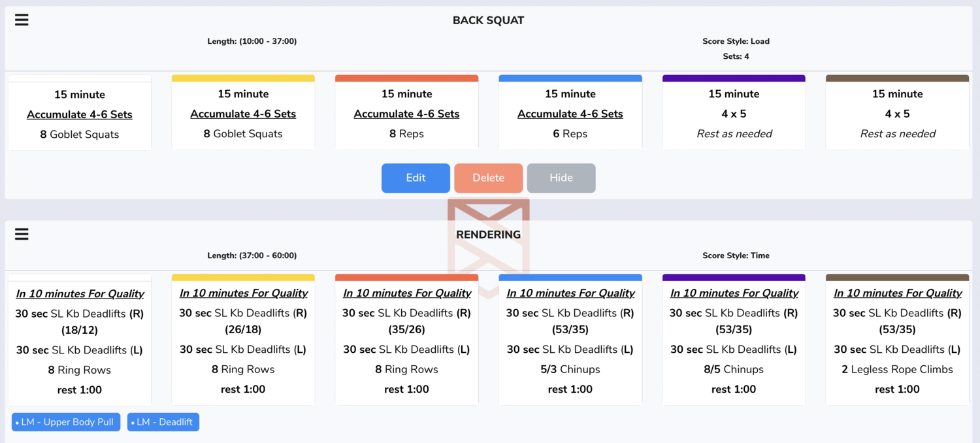
Task: Click 15 minute in the purple Back Squat card
Action: pyautogui.click(x=734, y=94)
